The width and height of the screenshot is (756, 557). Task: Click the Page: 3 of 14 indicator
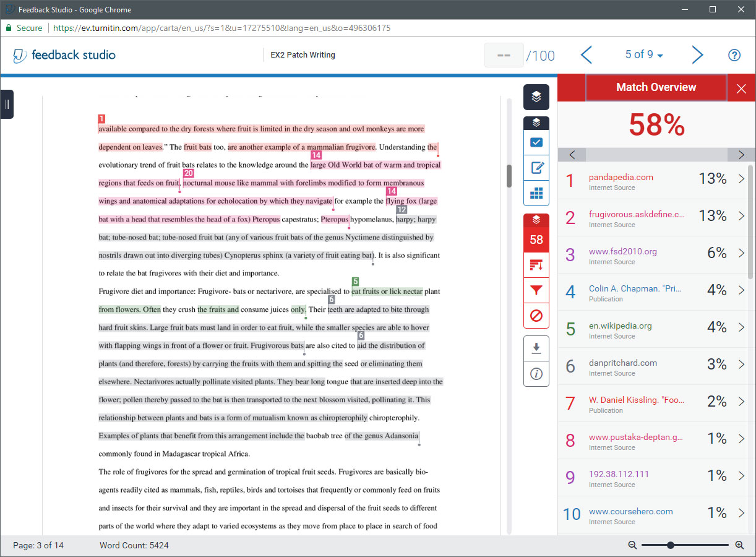tap(38, 545)
